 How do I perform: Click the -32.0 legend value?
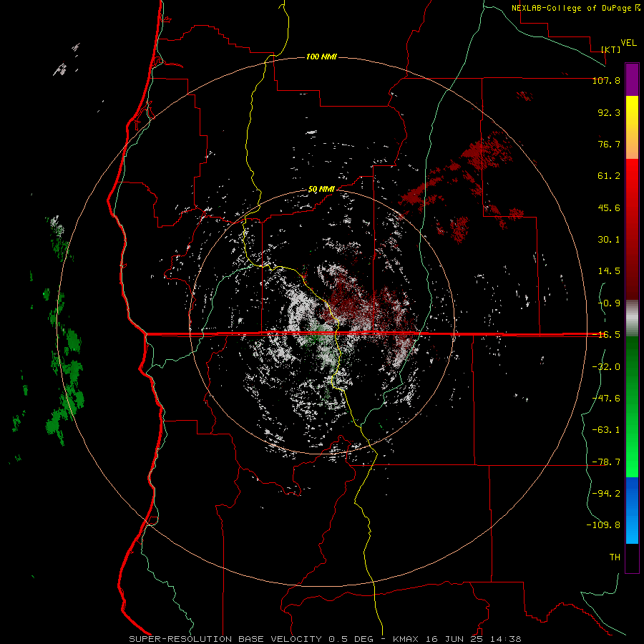pyautogui.click(x=606, y=367)
